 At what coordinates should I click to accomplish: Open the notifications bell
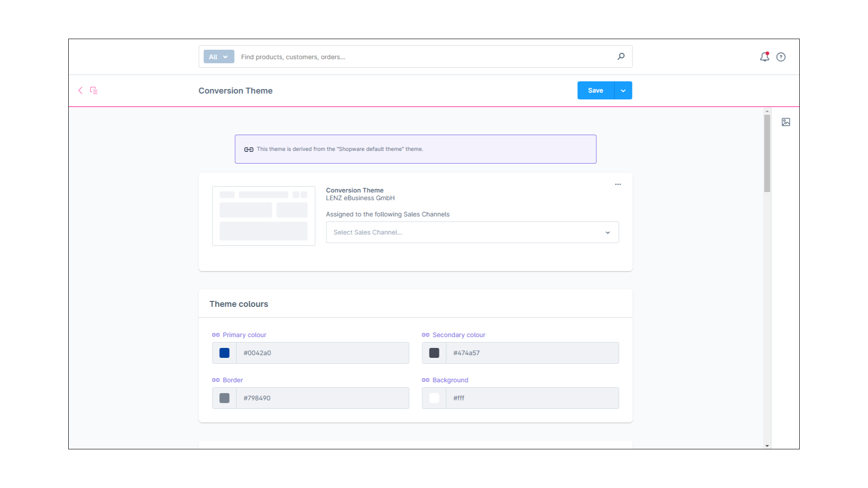point(764,57)
